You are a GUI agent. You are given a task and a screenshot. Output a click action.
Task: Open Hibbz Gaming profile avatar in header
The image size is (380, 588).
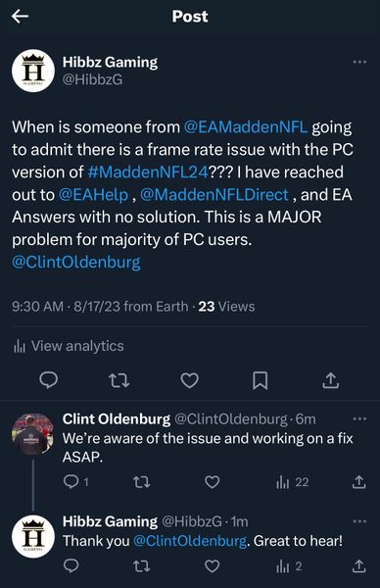[x=33, y=71]
